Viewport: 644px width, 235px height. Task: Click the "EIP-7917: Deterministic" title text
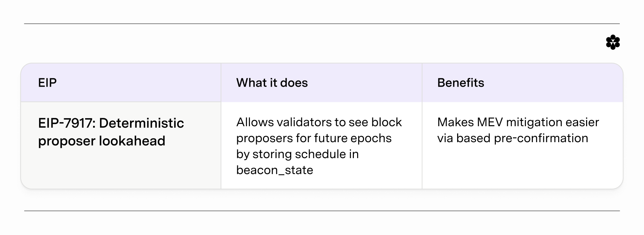click(x=111, y=123)
